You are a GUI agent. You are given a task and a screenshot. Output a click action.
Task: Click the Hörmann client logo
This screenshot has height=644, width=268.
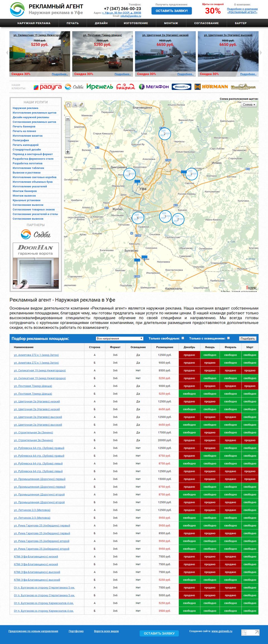pyautogui.click(x=211, y=87)
